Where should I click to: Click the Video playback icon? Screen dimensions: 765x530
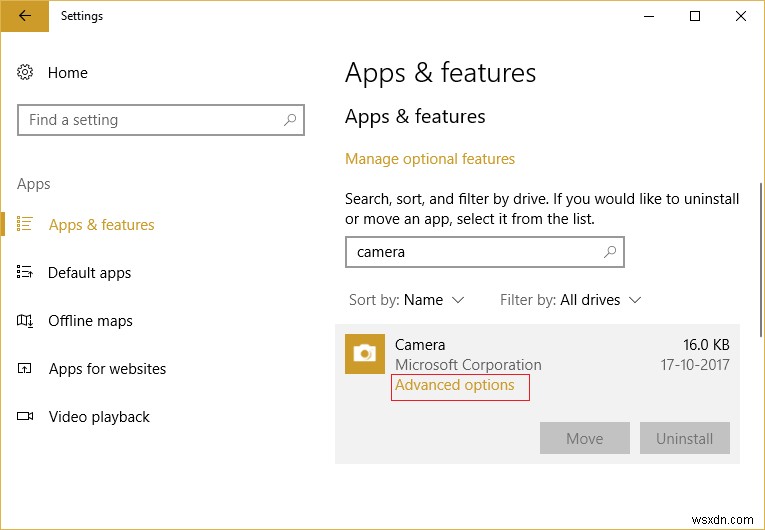26,417
